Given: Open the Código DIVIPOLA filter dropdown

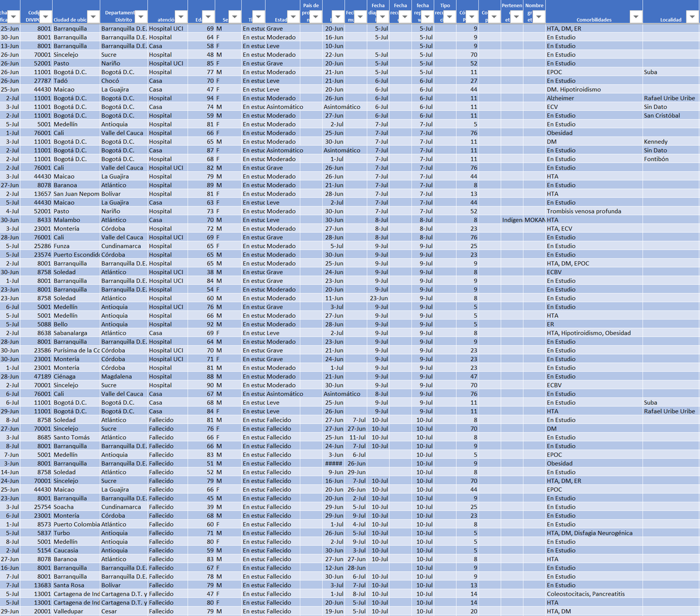Looking at the screenshot, I should coord(45,17).
